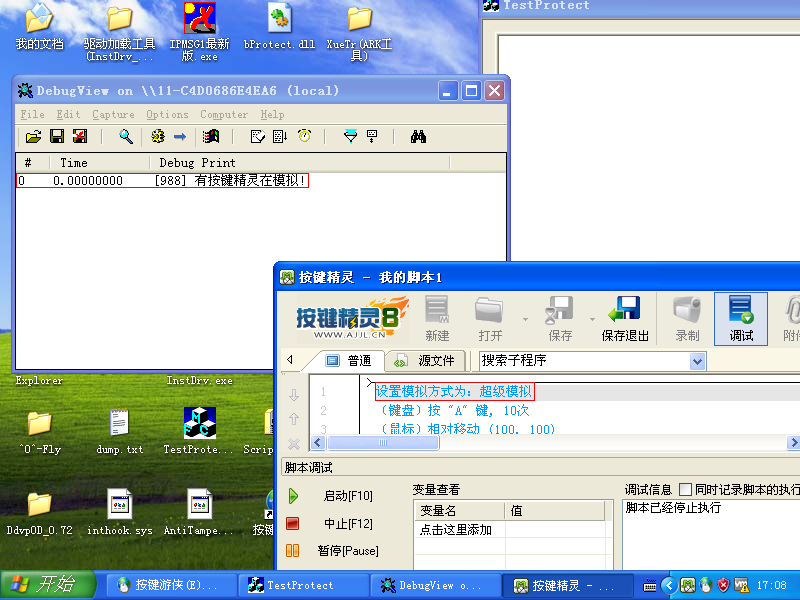Image resolution: width=800 pixels, height=600 pixels.
Task: Toggle the gear Capture Kernel icon in DebugView
Action: [158, 136]
